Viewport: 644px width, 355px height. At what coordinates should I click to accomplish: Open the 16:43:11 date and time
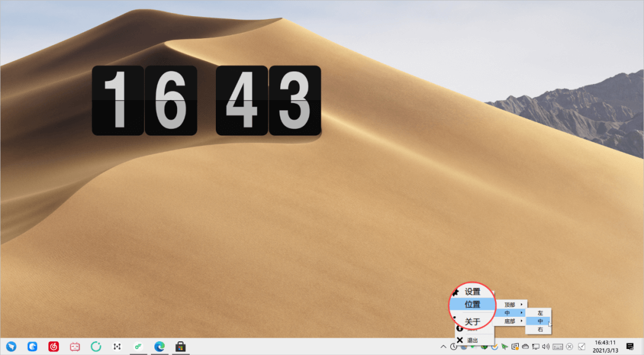point(605,347)
